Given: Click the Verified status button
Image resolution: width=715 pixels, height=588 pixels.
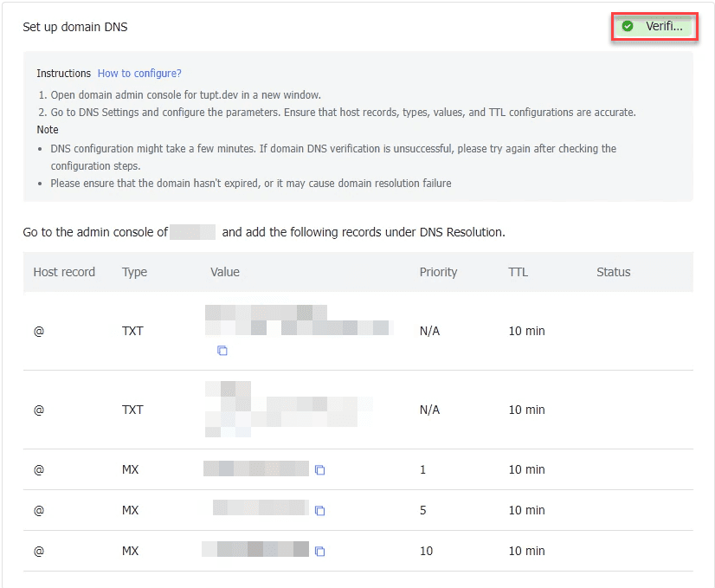Looking at the screenshot, I should tap(654, 27).
